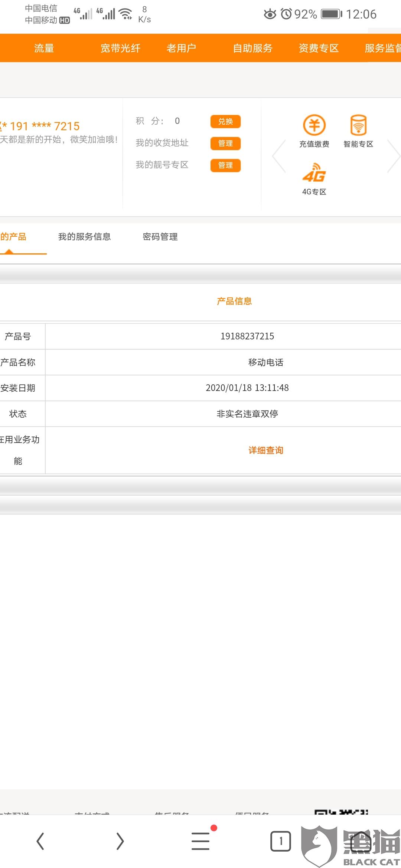Click the carousel right arrow

click(394, 156)
